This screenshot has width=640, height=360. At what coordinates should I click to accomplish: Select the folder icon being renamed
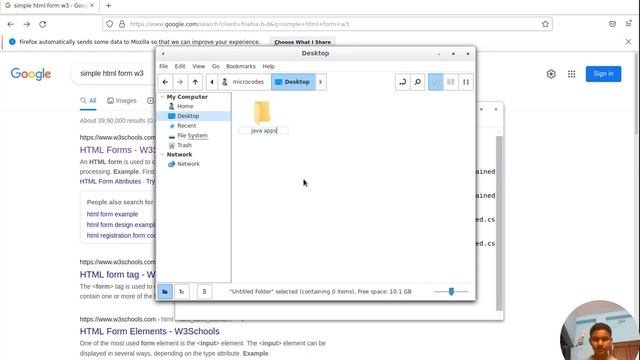click(262, 112)
